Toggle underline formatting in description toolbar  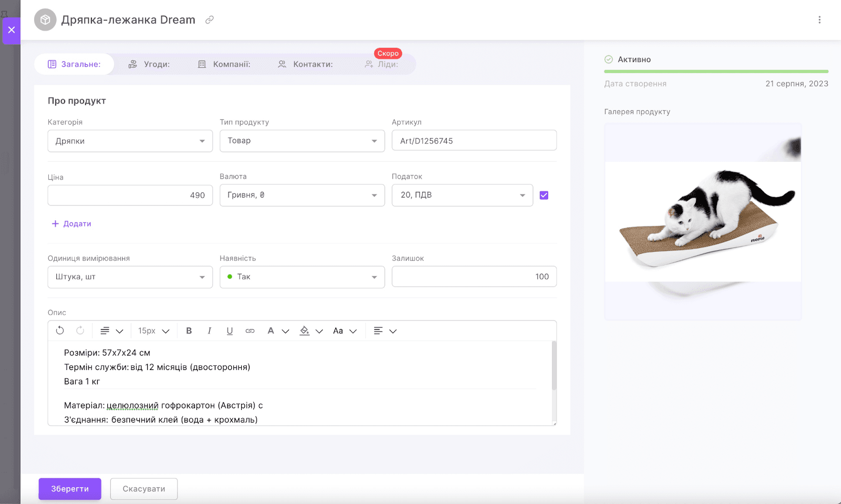pyautogui.click(x=230, y=331)
